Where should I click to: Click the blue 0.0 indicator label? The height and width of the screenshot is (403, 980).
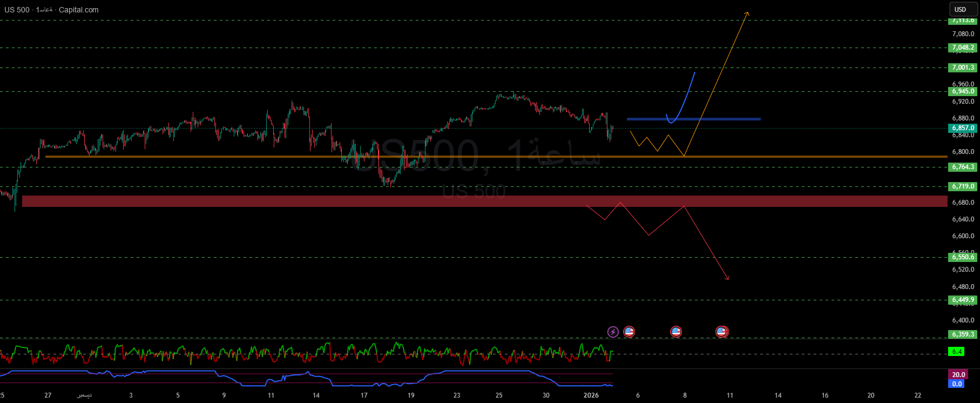tap(957, 384)
